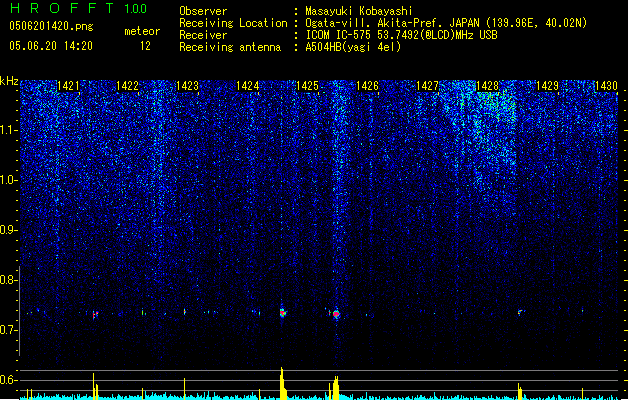The image size is (629, 400).
Task: Click the small meteor echo before 1429
Action: (520, 312)
